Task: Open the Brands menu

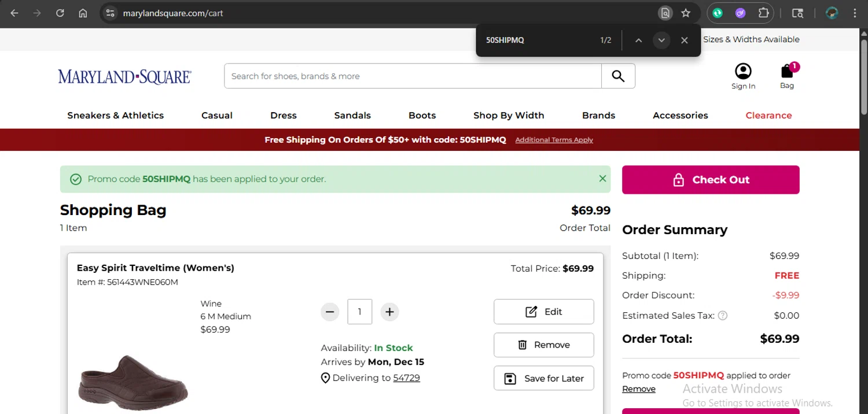Action: point(598,115)
